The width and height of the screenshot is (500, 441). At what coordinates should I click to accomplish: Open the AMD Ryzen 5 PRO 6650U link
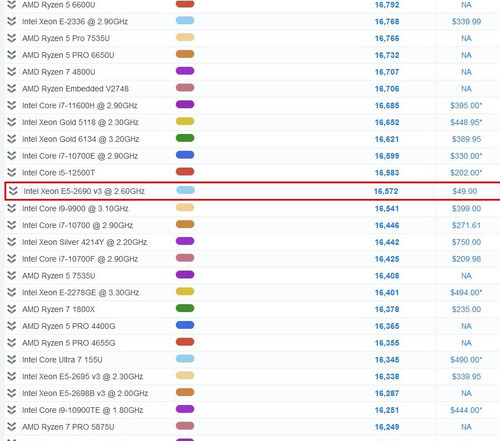[x=68, y=55]
